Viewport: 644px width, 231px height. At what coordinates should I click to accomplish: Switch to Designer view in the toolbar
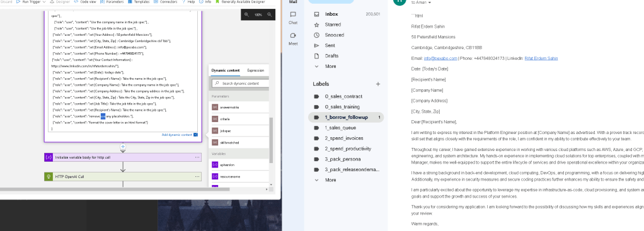click(x=60, y=2)
